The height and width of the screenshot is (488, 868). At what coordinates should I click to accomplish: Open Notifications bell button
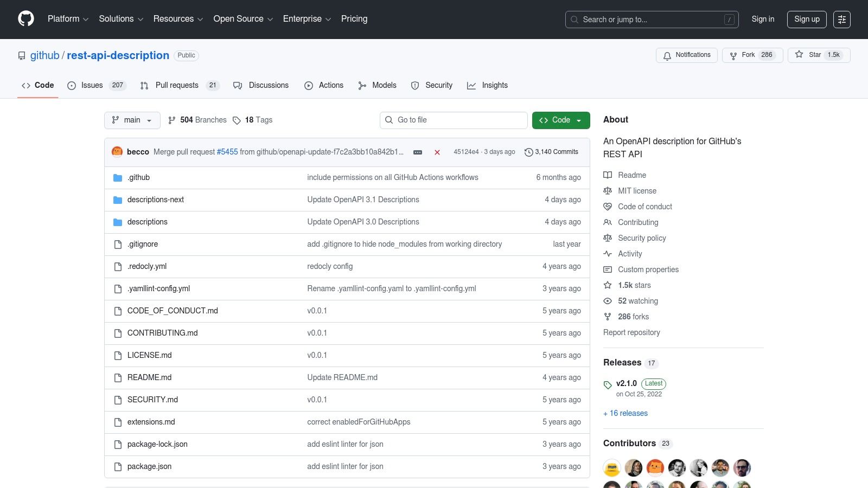[x=686, y=55]
